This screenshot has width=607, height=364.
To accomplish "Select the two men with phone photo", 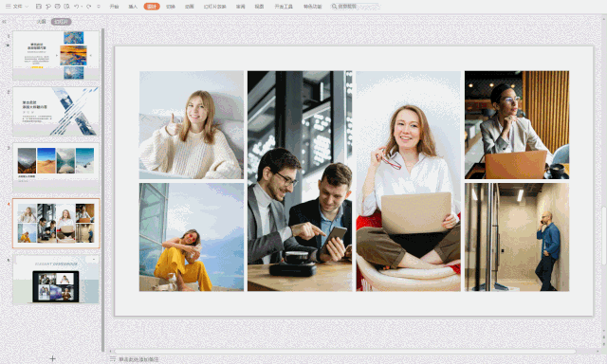I will coord(300,181).
